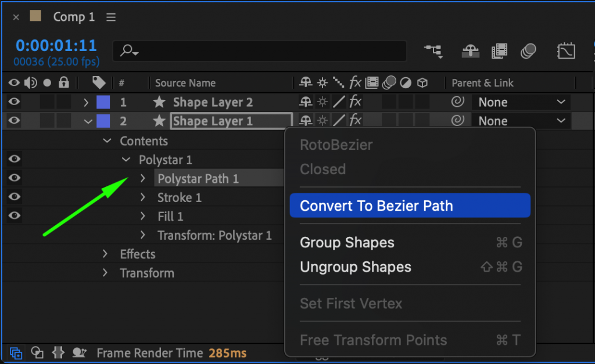Click Shape Layer 2's parent pick whip

pyautogui.click(x=457, y=102)
